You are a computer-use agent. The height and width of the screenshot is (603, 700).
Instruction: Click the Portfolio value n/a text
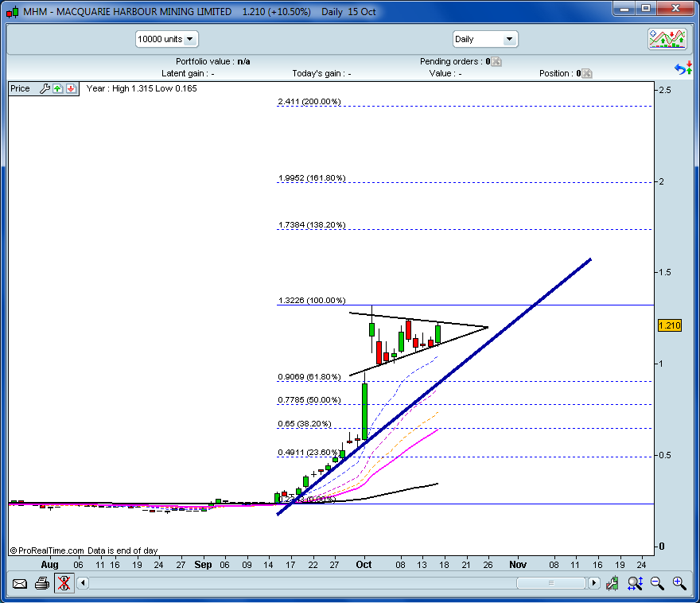tap(213, 61)
